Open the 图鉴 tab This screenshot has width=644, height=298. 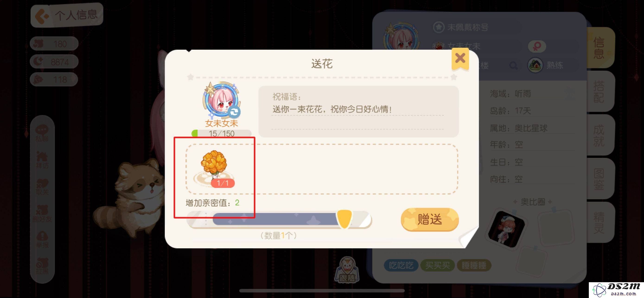tap(599, 179)
